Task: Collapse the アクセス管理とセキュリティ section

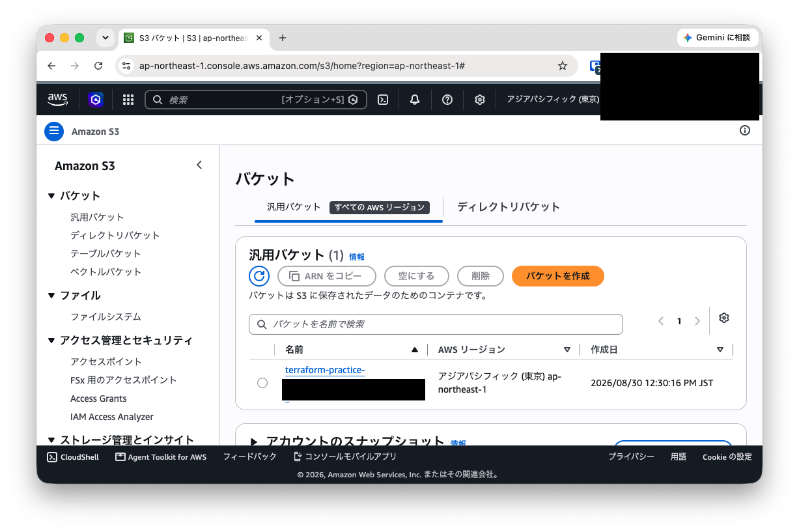Action: pos(52,341)
